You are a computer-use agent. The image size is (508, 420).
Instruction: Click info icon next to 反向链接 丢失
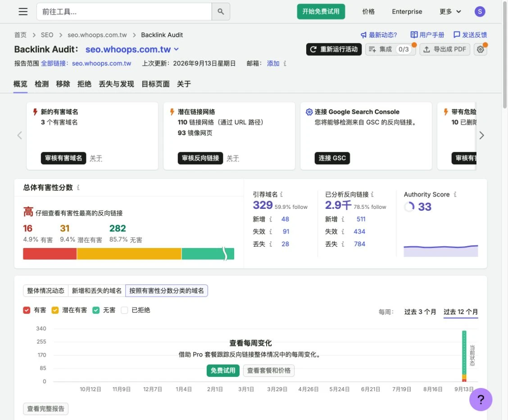pyautogui.click(x=343, y=244)
